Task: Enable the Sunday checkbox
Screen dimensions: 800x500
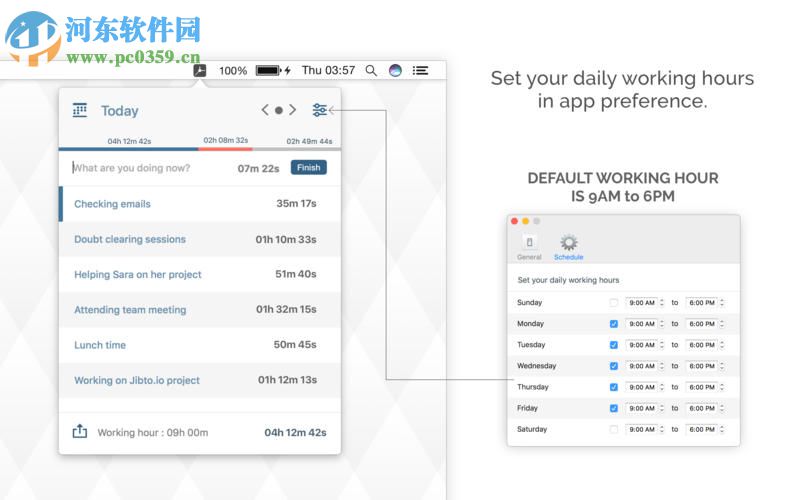Action: pyautogui.click(x=613, y=303)
